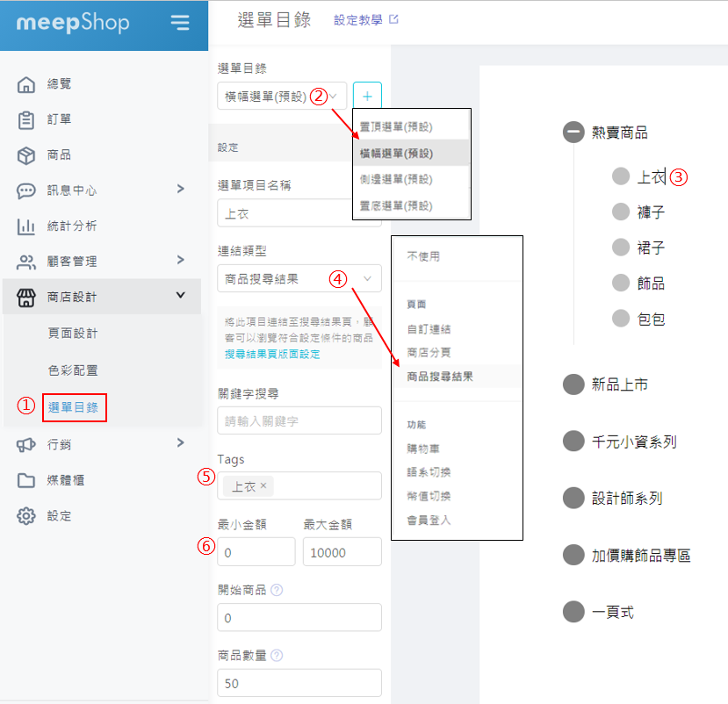The height and width of the screenshot is (704, 728).
Task: Open the 總覽 home icon
Action: coord(26,84)
